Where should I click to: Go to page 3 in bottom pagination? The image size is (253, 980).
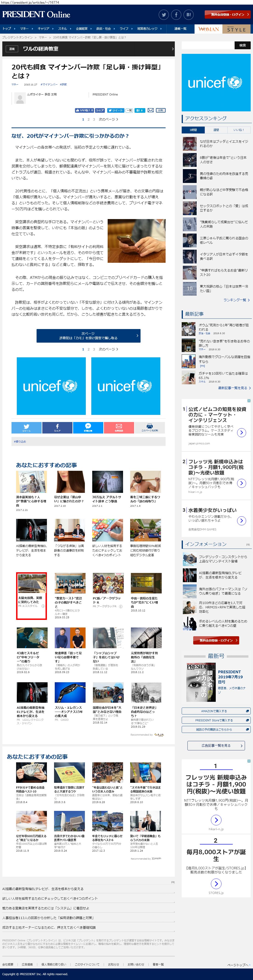point(94,349)
